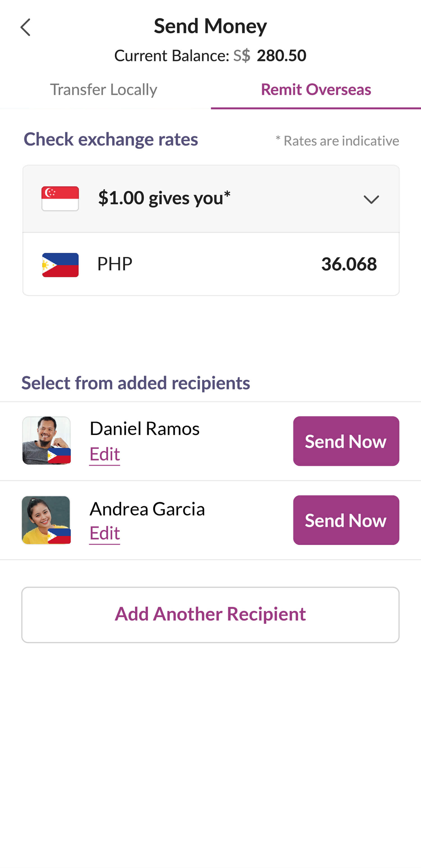The image size is (421, 868).
Task: Open Andrea Garcia profile photo
Action: (x=46, y=520)
